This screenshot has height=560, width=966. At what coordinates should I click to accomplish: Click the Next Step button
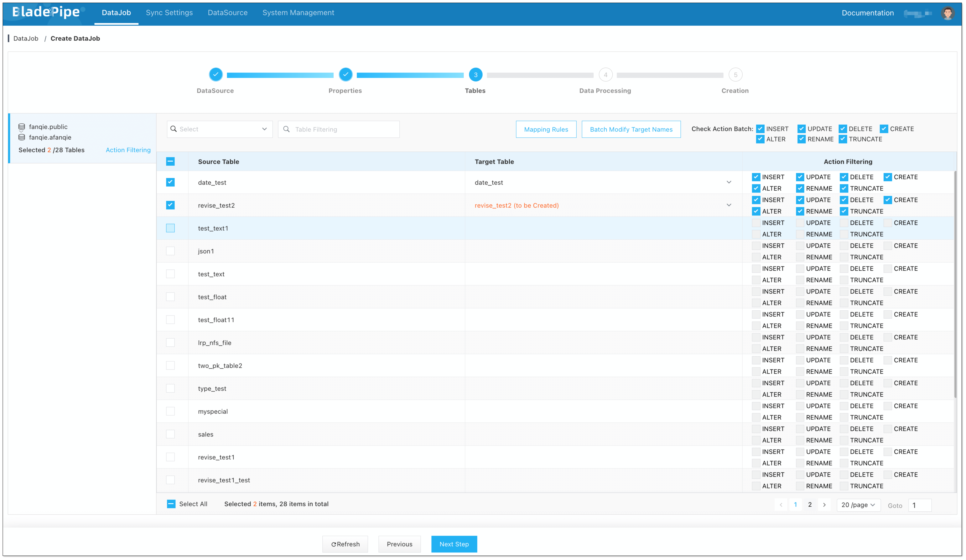(454, 544)
